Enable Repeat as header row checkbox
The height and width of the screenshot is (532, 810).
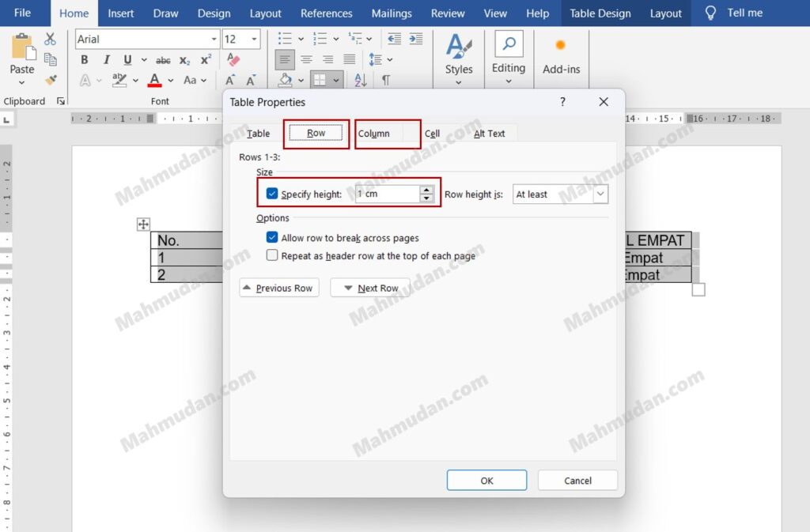click(x=272, y=255)
